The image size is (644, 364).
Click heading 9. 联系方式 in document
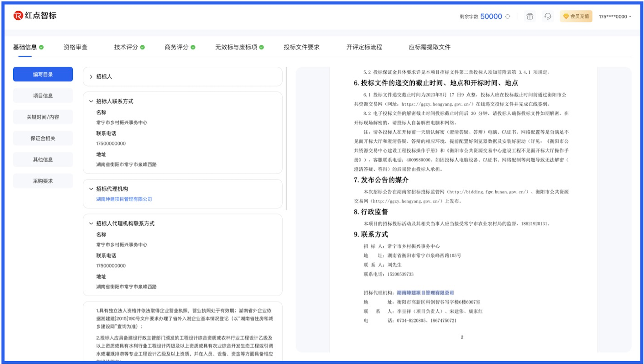(371, 234)
